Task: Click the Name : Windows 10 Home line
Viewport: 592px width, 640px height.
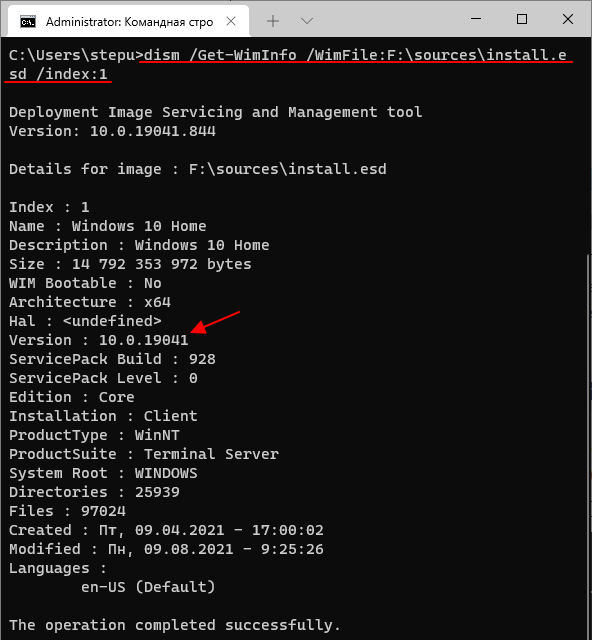Action: pyautogui.click(x=108, y=226)
